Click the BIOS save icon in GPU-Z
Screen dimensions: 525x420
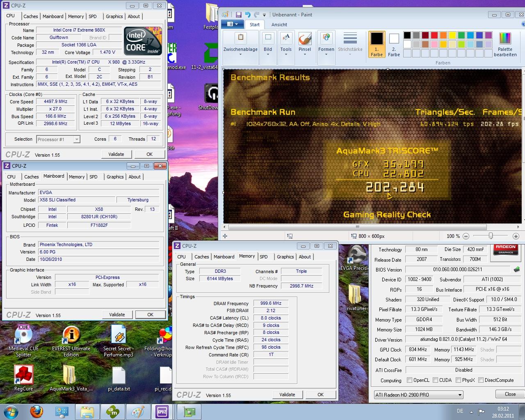pyautogui.click(x=517, y=269)
